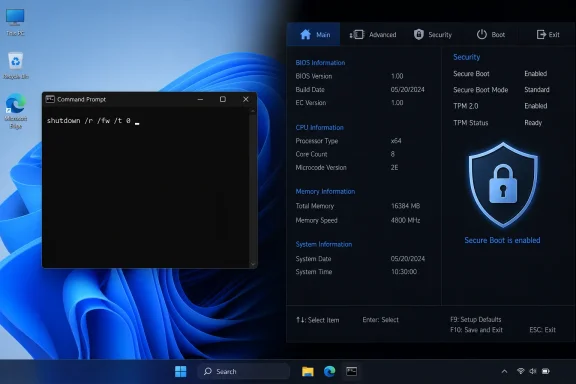Image resolution: width=576 pixels, height=384 pixels.
Task: Click the volume icon in system tray
Action: [533, 371]
